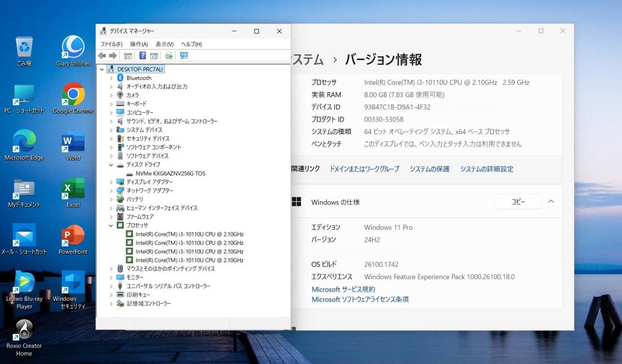The width and height of the screenshot is (622, 364).
Task: Open the 表示(V) menu
Action: [163, 44]
